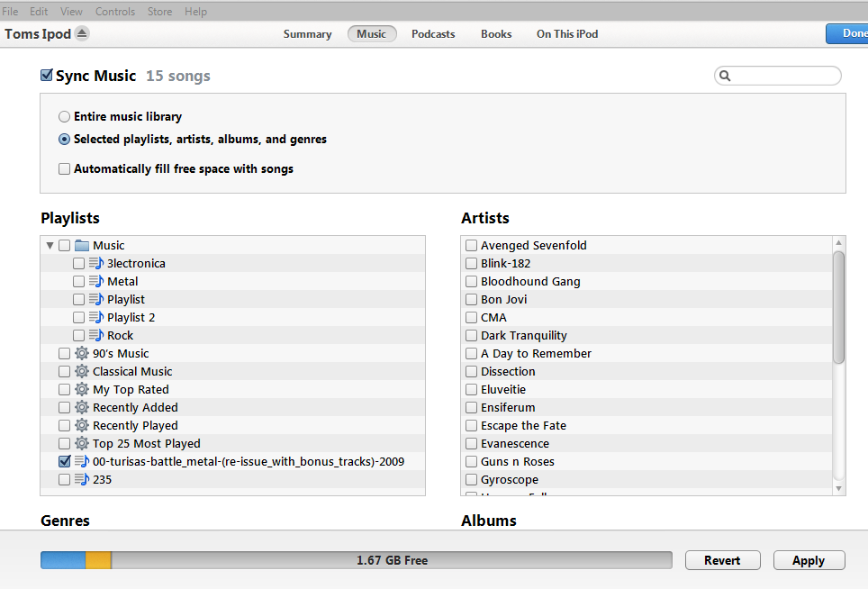Open the On This iPod tab
868x589 pixels.
point(567,33)
